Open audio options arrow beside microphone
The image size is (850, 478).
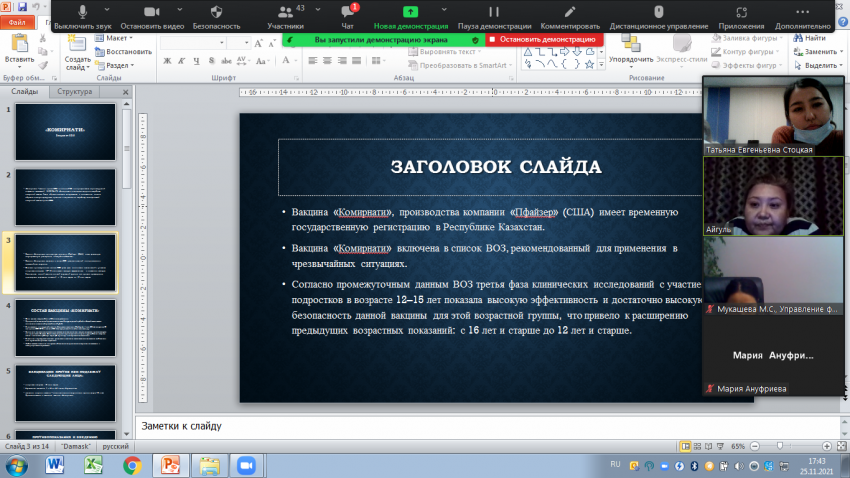click(107, 10)
